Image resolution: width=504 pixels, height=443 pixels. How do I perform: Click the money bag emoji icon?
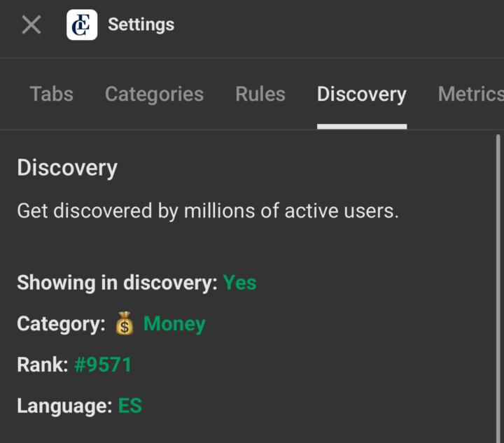click(x=124, y=324)
